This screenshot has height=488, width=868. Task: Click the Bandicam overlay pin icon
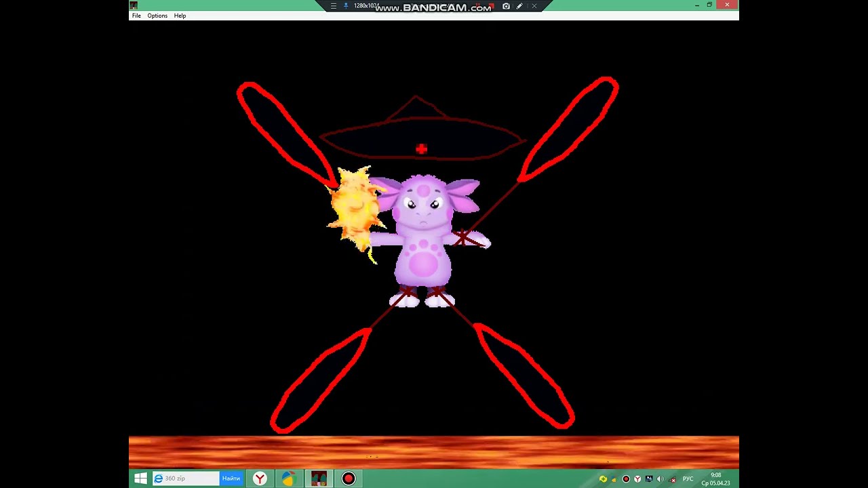point(346,6)
